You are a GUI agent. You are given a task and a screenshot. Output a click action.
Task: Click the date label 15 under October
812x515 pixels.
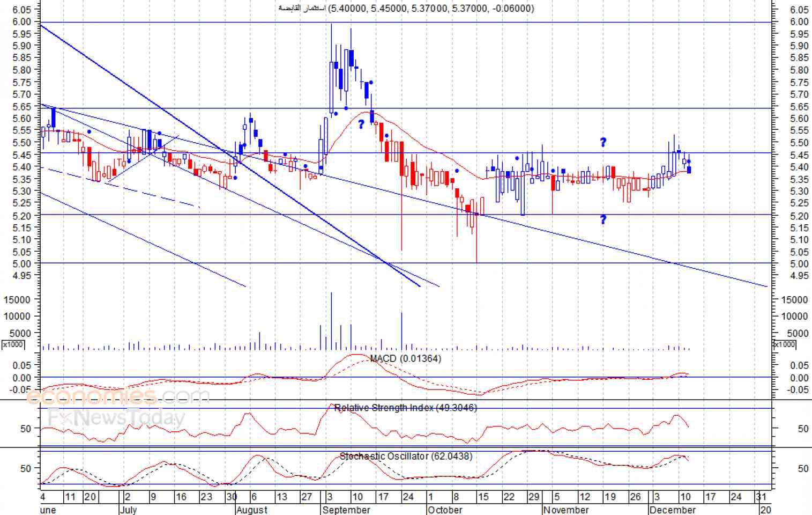[483, 497]
